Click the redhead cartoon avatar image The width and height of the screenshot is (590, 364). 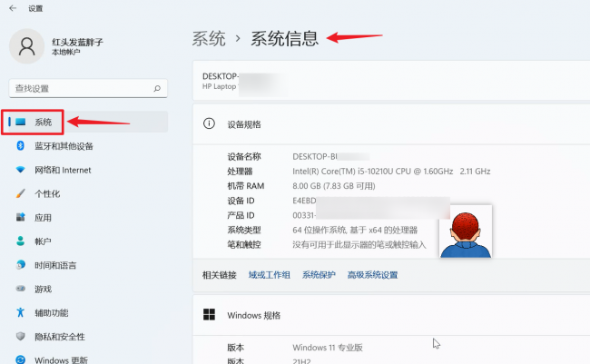click(466, 231)
